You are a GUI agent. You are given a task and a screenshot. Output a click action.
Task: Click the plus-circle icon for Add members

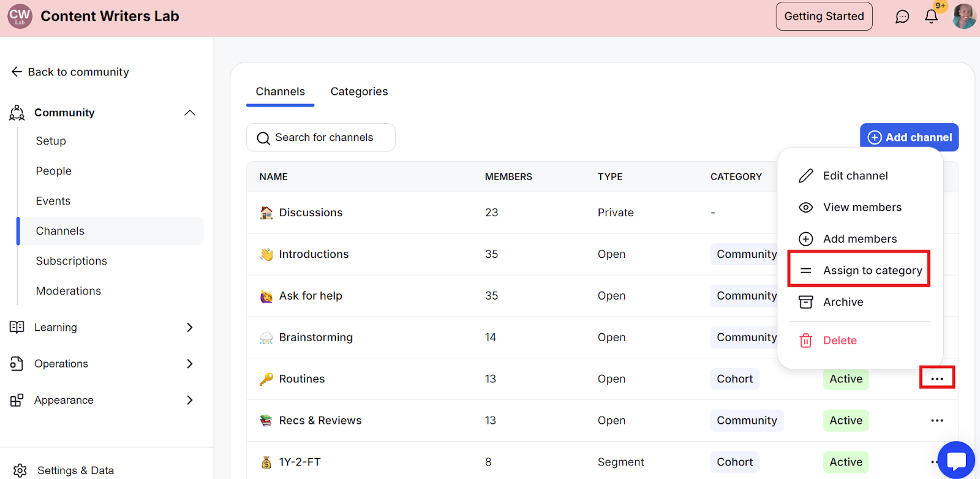click(x=806, y=239)
